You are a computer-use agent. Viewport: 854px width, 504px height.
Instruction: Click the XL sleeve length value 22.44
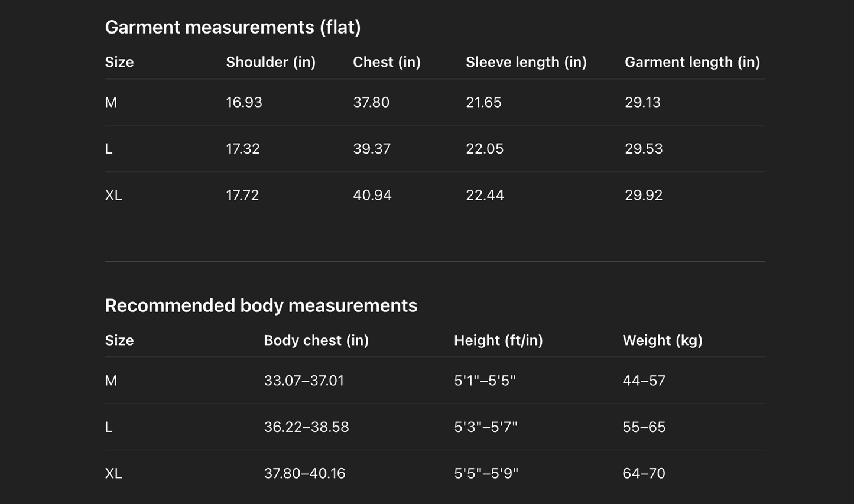pyautogui.click(x=485, y=195)
